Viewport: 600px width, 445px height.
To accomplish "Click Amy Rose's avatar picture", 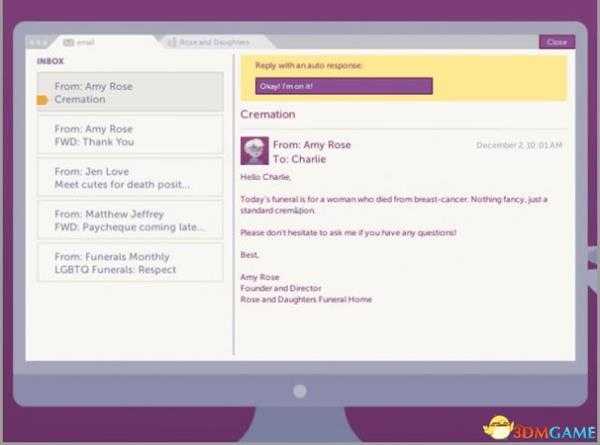I will coord(254,151).
